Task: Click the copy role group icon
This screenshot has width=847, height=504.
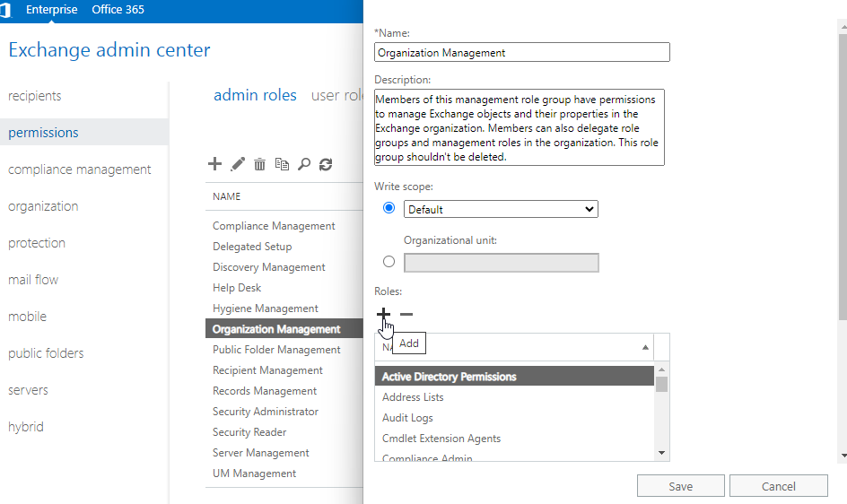Action: [x=282, y=164]
